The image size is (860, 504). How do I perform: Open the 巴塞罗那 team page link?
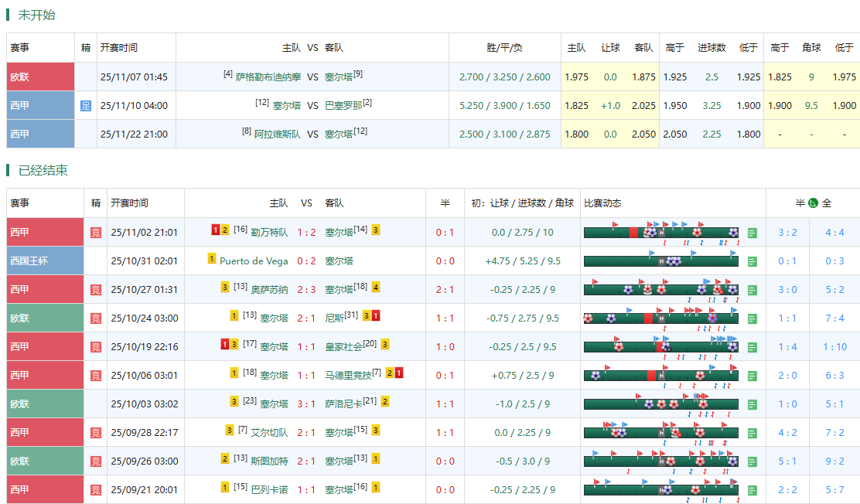pyautogui.click(x=343, y=106)
